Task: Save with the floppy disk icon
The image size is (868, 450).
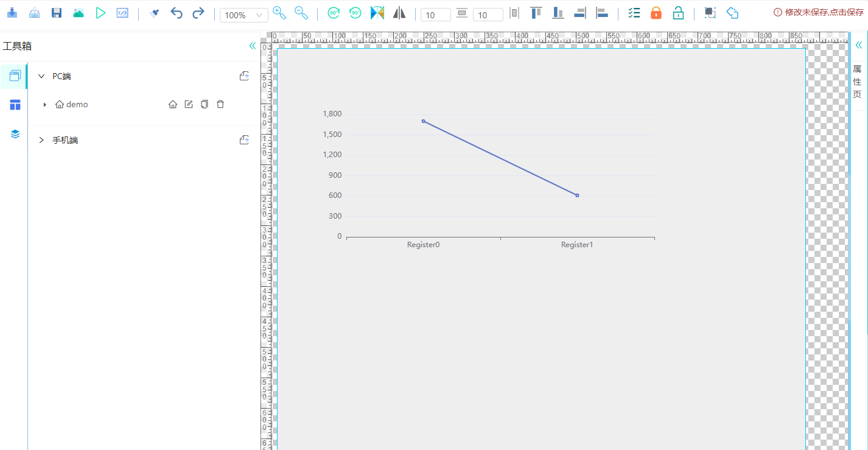Action: pyautogui.click(x=57, y=13)
